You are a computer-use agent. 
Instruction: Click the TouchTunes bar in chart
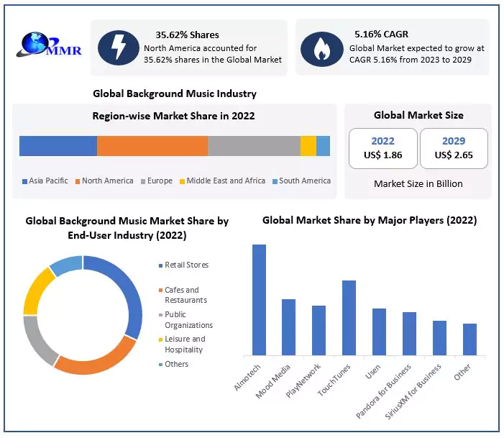coord(349,318)
